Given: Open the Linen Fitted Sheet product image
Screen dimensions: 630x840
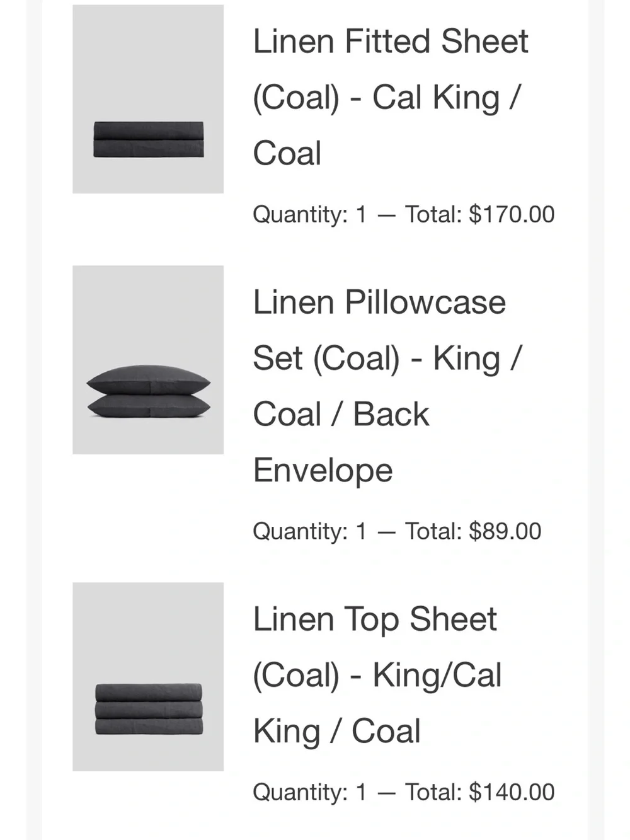Looking at the screenshot, I should (148, 99).
